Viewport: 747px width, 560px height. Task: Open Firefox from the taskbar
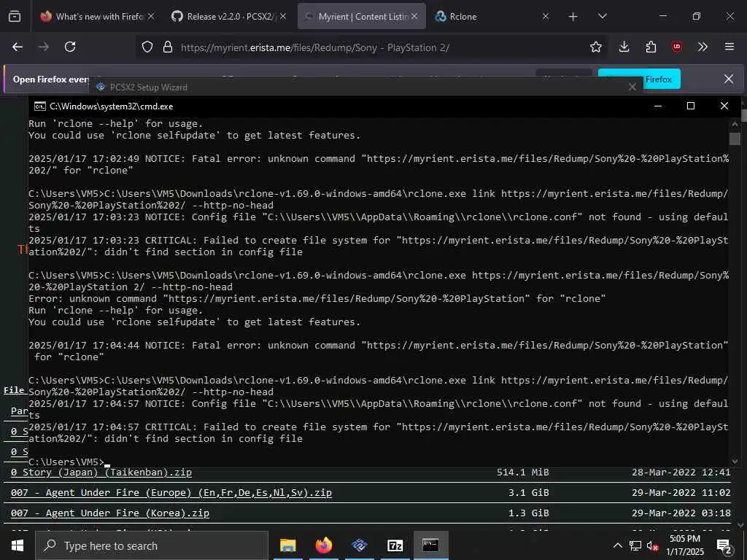tap(324, 545)
